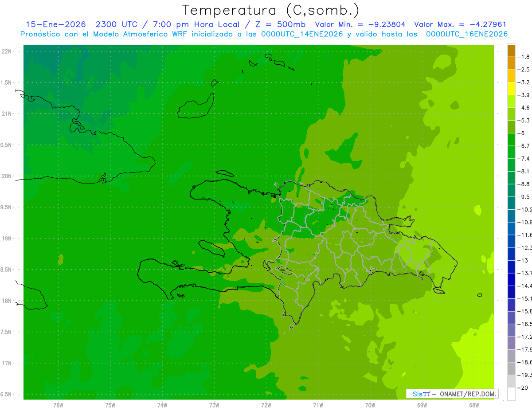Click the latitude label "22N"
The image size is (532, 411).
click(x=7, y=51)
